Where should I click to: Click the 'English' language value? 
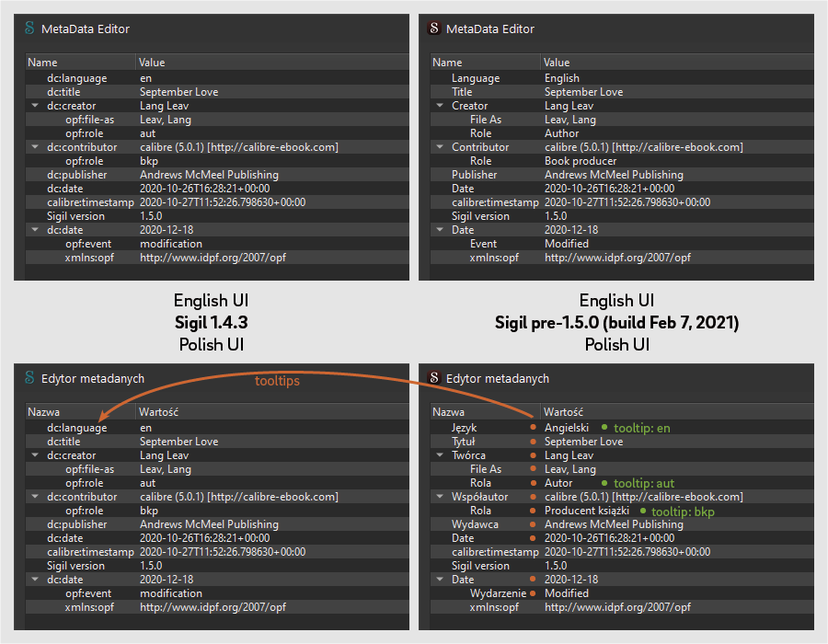(562, 78)
